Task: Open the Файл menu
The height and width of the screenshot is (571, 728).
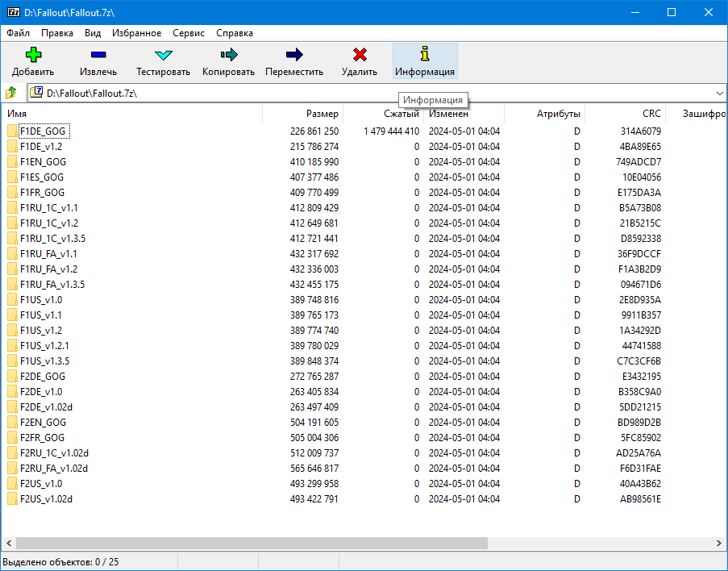Action: point(18,33)
